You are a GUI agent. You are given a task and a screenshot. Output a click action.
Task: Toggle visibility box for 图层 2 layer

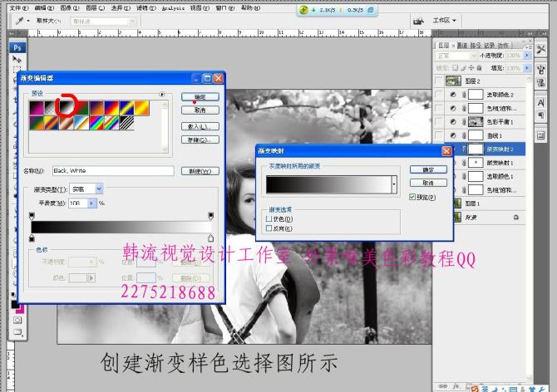coord(439,81)
